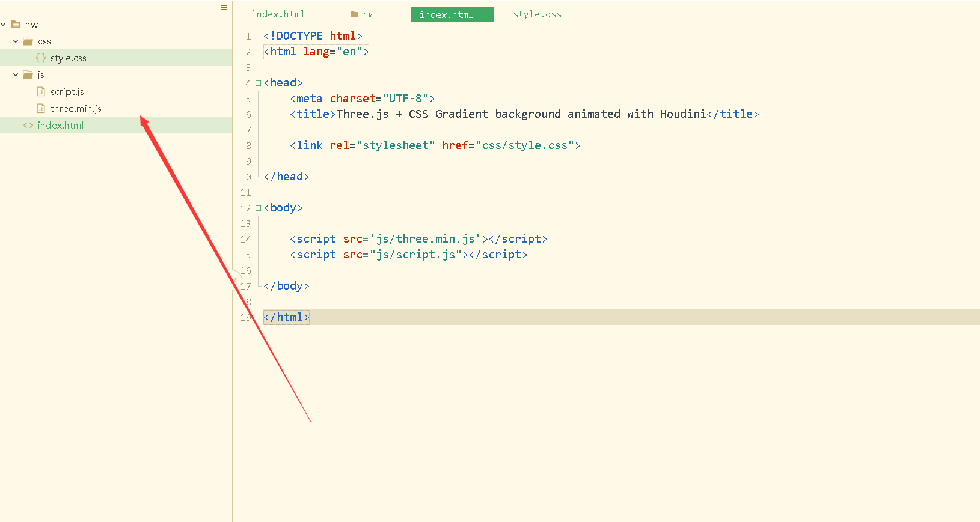980x522 pixels.
Task: Switch to the style.css tab
Action: coord(537,14)
